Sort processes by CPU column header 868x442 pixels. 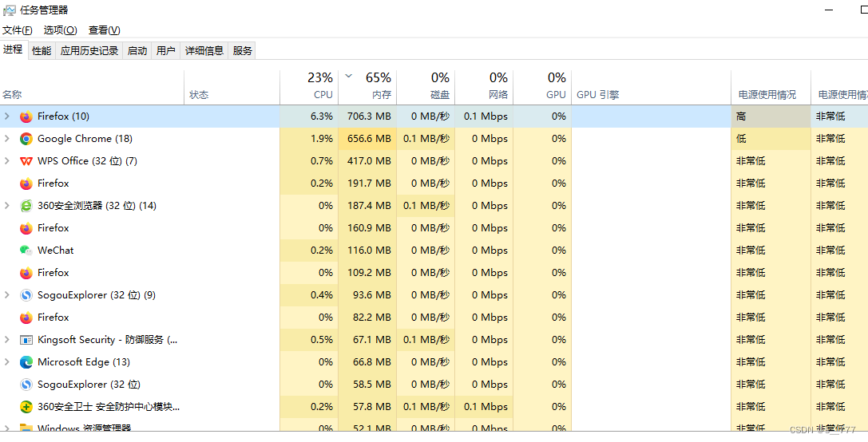309,88
